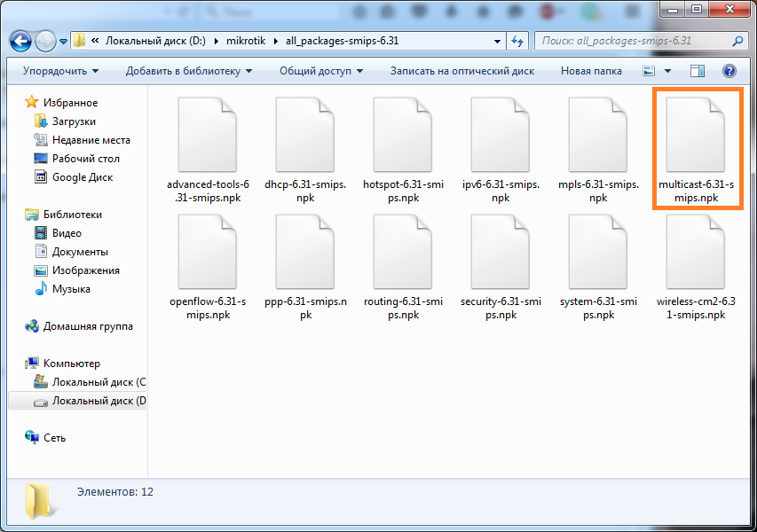This screenshot has height=532, width=757.
Task: Open the change view icon
Action: 650,71
